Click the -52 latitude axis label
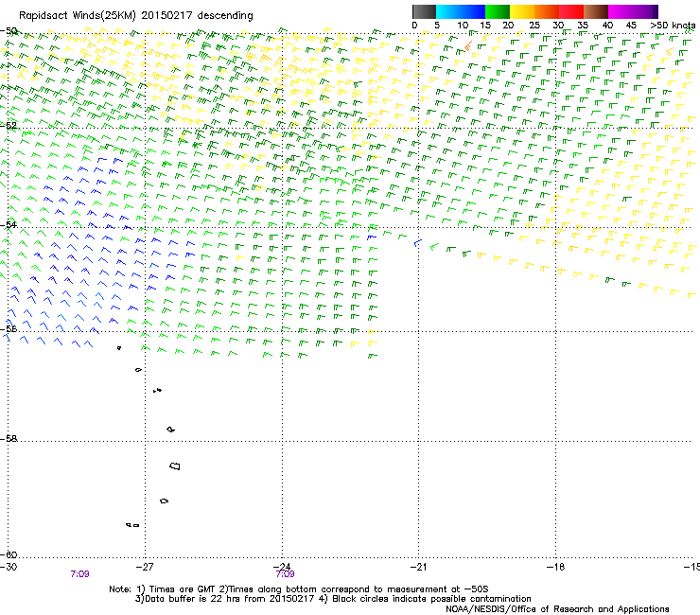The image size is (700, 615). click(x=9, y=126)
